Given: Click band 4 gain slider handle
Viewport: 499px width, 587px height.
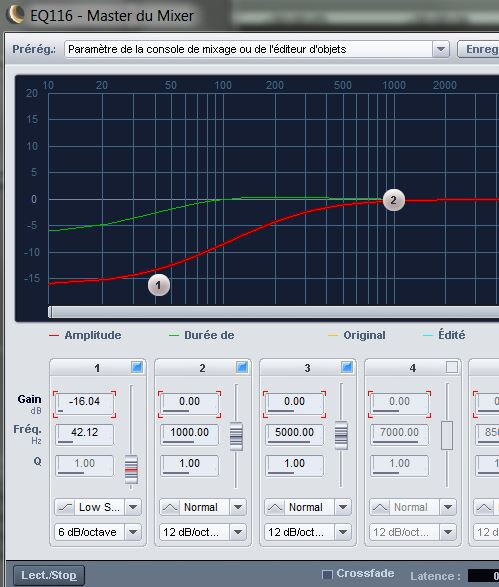Looking at the screenshot, I should [x=447, y=435].
